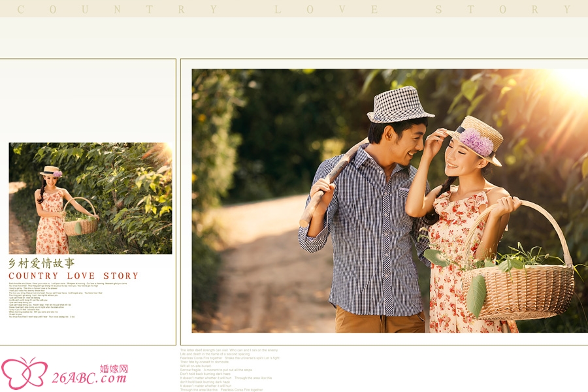
Task: Click the large green leaf on the basket
Action: (478, 294)
